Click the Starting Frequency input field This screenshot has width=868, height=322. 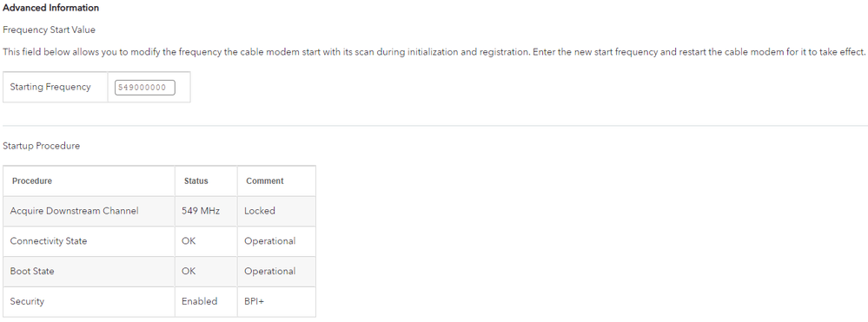(x=145, y=88)
